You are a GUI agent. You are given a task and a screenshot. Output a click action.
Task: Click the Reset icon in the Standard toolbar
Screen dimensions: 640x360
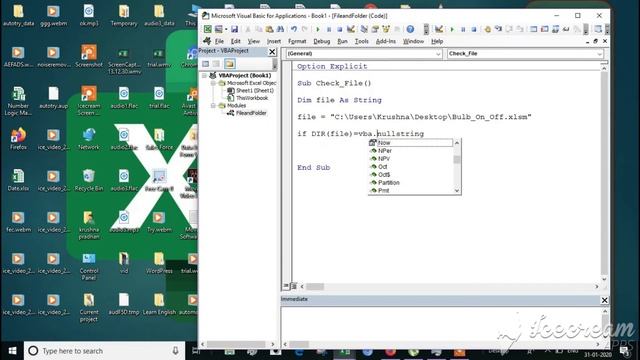click(x=340, y=29)
